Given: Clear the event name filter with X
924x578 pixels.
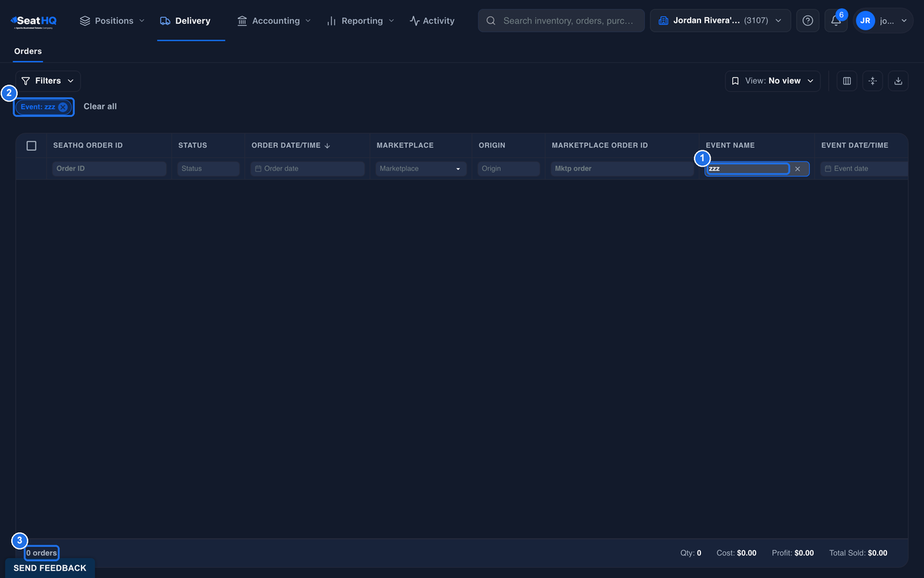Looking at the screenshot, I should [x=797, y=169].
